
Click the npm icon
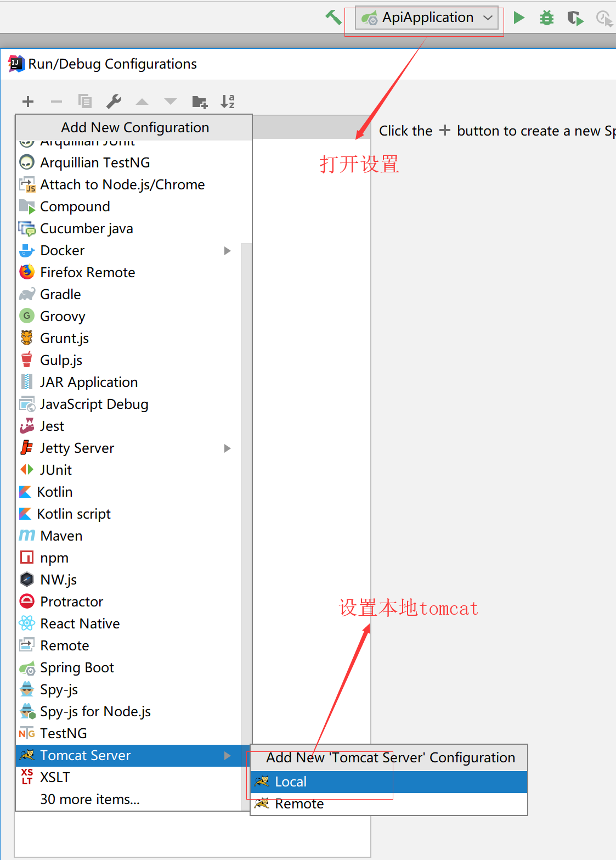tap(27, 558)
